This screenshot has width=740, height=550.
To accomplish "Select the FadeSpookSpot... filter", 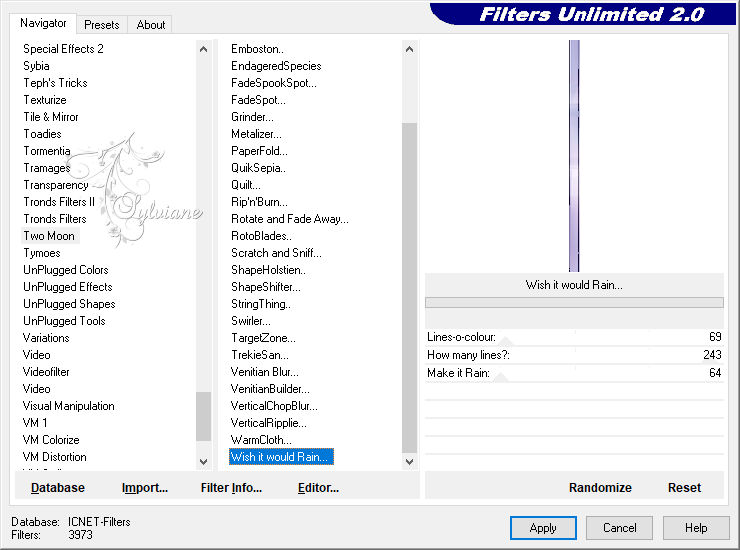I will point(274,83).
